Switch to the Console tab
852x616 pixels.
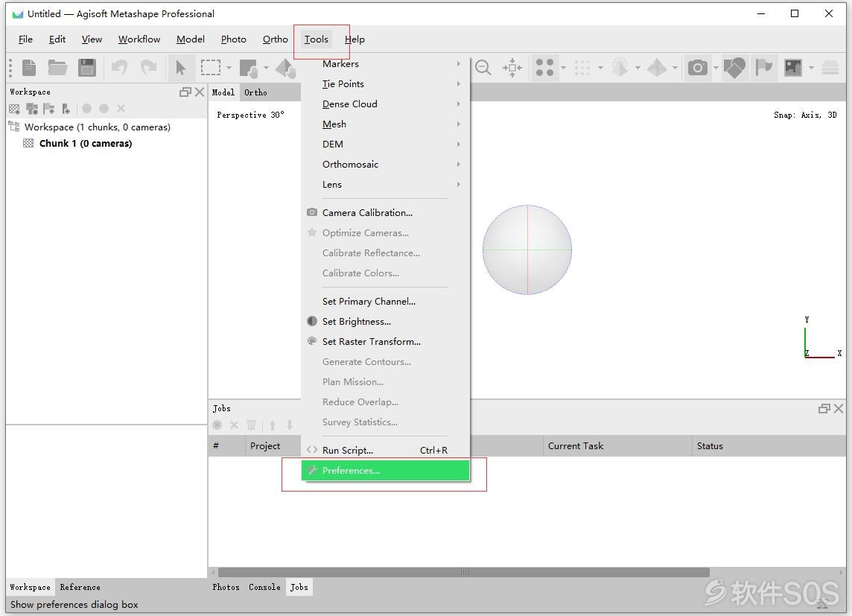point(264,587)
